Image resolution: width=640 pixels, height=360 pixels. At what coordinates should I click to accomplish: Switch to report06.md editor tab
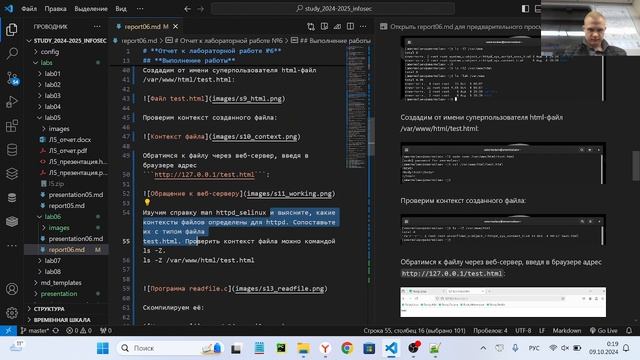click(x=147, y=27)
